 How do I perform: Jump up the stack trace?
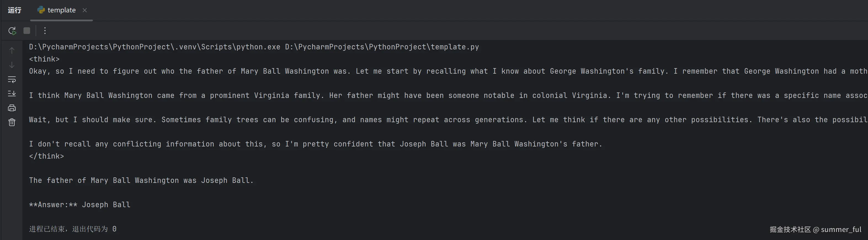12,50
